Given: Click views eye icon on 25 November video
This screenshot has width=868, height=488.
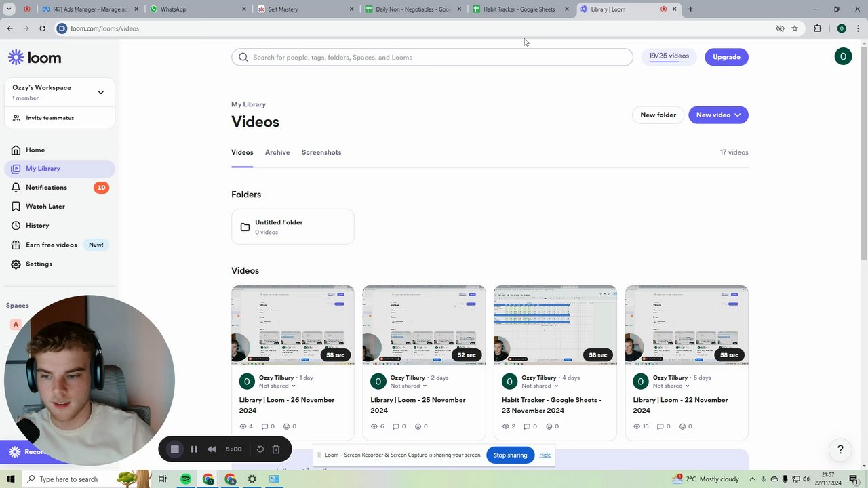Looking at the screenshot, I should [375, 426].
